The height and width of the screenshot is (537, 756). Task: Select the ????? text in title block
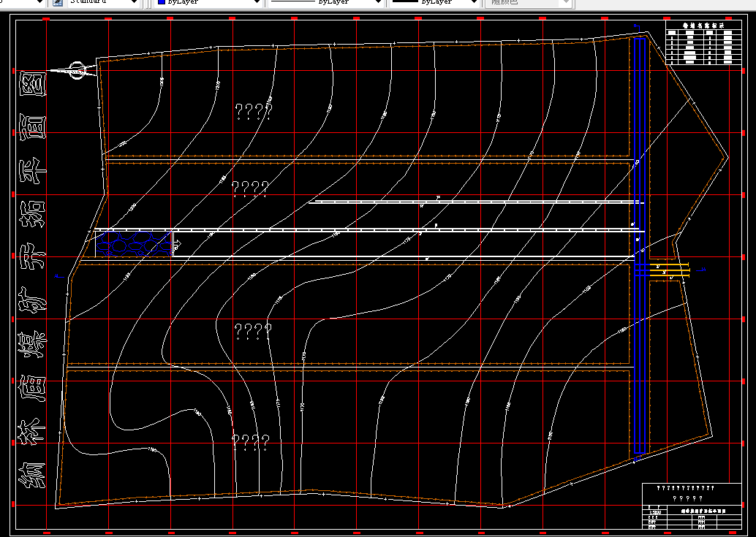pyautogui.click(x=687, y=498)
